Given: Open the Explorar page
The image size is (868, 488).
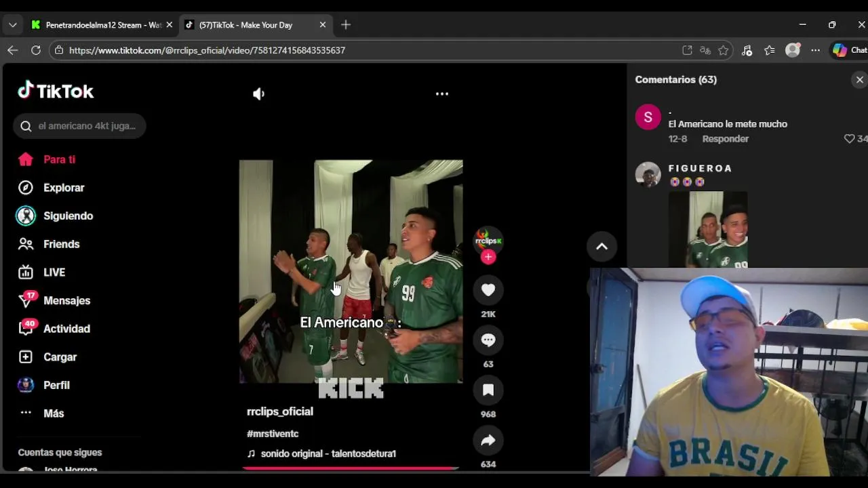Looking at the screenshot, I should pos(51,188).
